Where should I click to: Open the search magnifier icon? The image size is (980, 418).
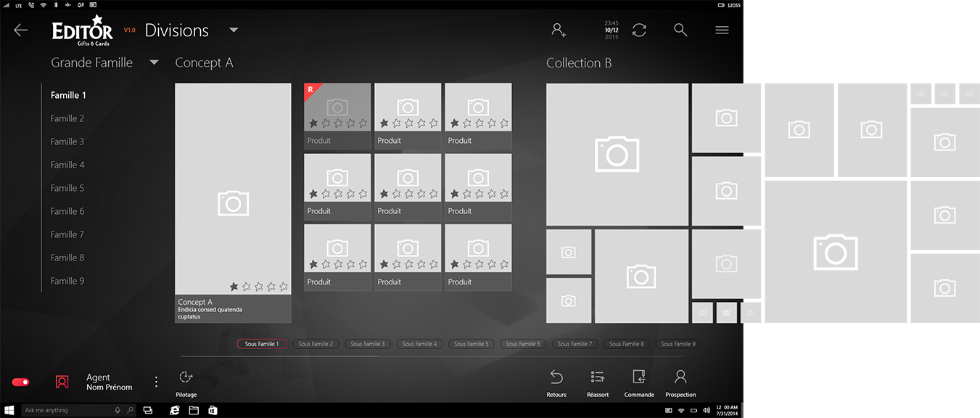coord(680,30)
